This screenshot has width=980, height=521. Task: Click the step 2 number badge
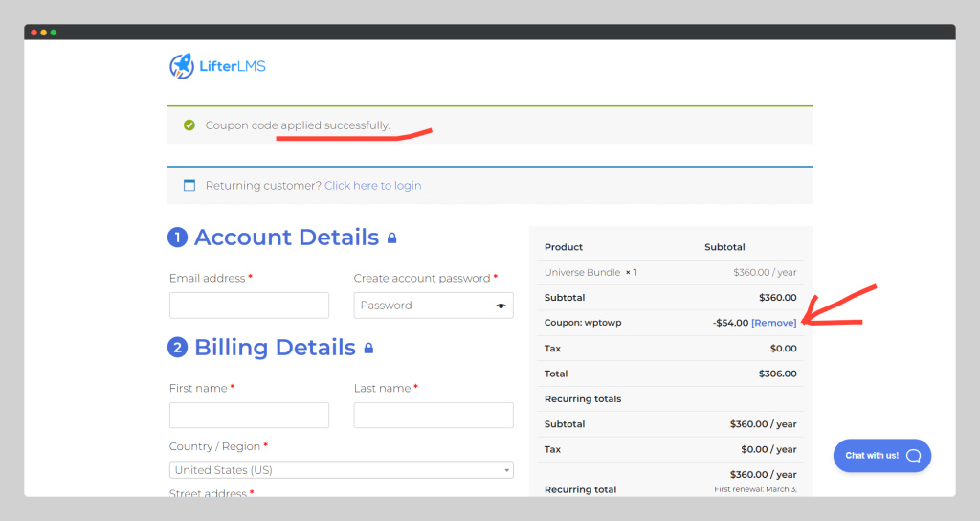177,347
